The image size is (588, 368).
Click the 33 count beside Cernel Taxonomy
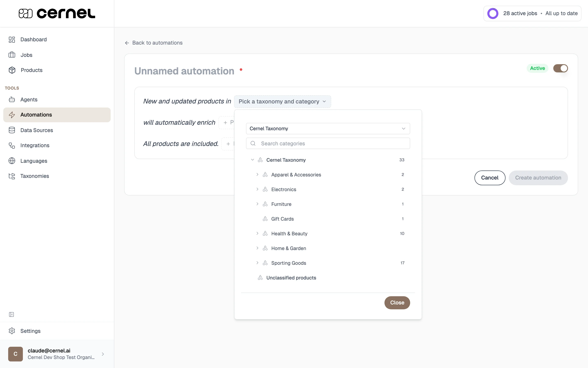pos(402,160)
